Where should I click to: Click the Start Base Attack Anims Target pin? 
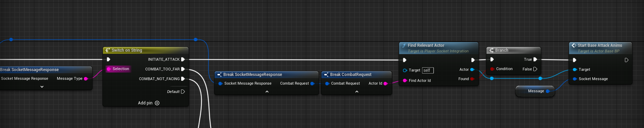[x=575, y=70]
